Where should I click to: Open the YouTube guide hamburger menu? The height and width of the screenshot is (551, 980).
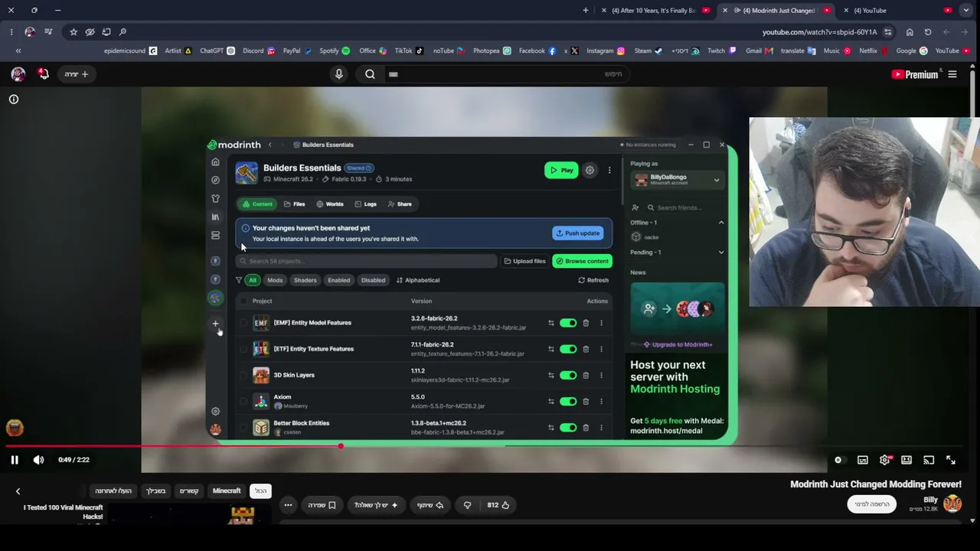(952, 74)
